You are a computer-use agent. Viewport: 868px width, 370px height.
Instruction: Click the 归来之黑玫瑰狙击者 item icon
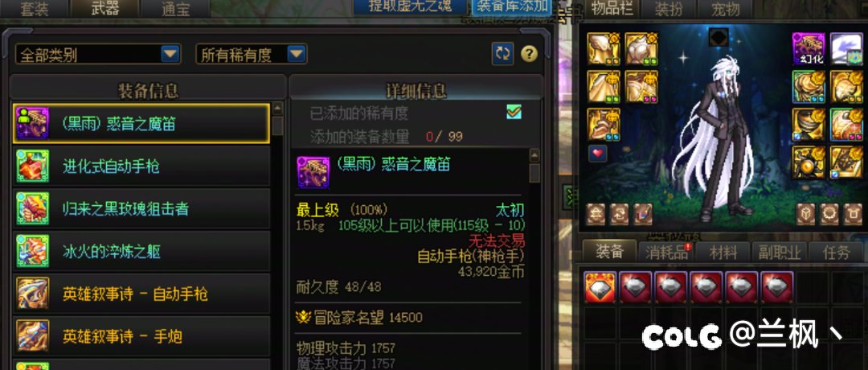pos(33,209)
